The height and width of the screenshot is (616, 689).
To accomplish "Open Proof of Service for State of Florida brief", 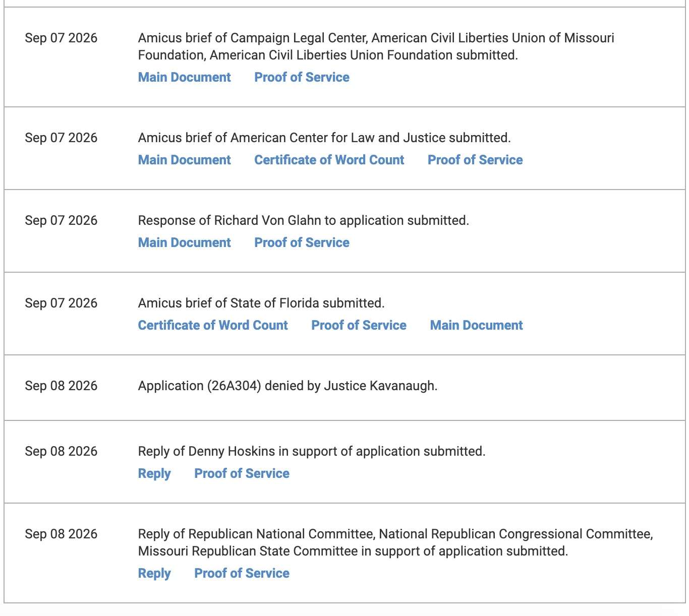I will tap(359, 325).
